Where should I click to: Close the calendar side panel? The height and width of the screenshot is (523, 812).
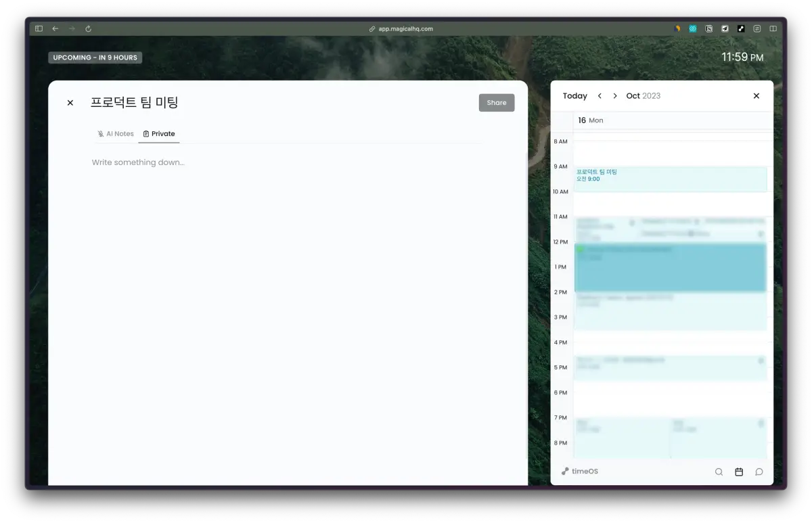757,96
